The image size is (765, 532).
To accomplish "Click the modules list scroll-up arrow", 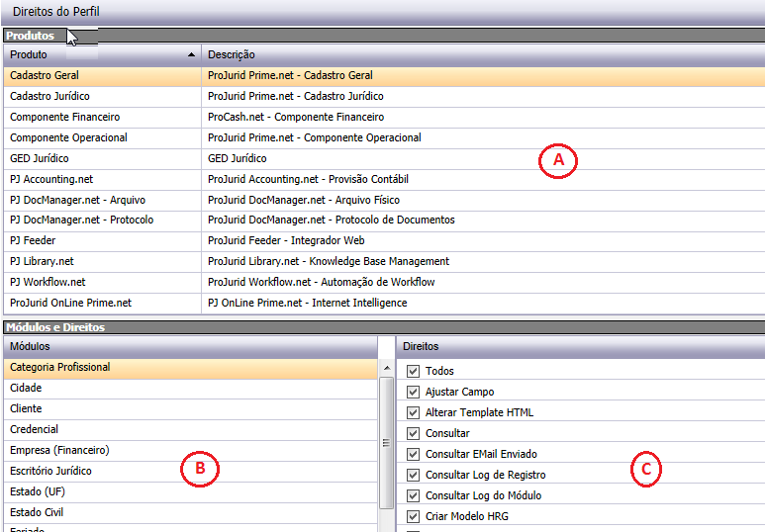I will pyautogui.click(x=386, y=368).
